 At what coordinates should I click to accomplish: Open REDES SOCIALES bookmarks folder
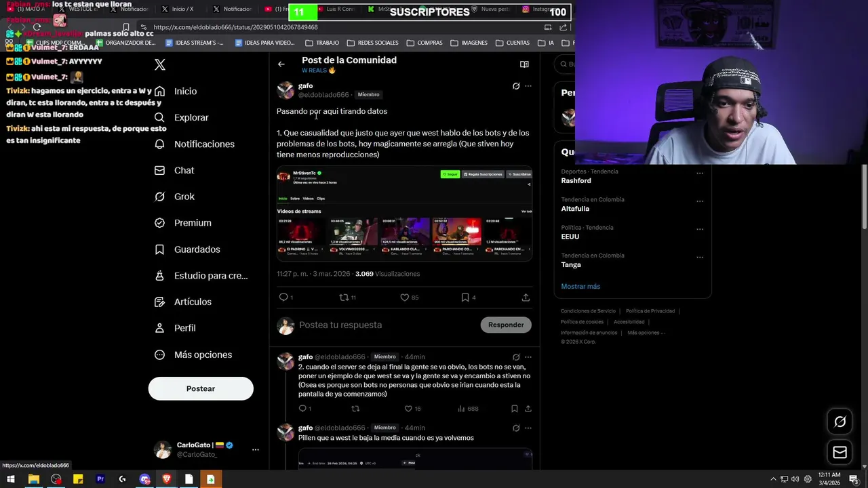tap(373, 43)
